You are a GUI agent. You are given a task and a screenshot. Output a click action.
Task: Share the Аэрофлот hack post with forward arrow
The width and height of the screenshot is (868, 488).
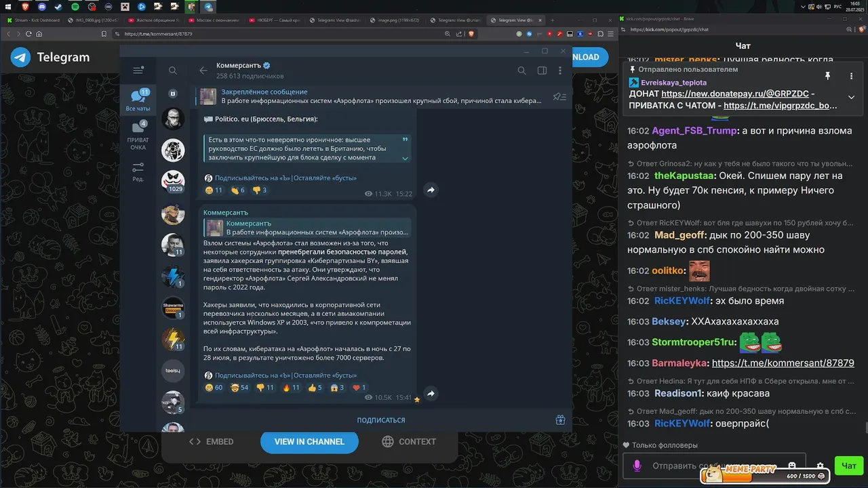(431, 393)
